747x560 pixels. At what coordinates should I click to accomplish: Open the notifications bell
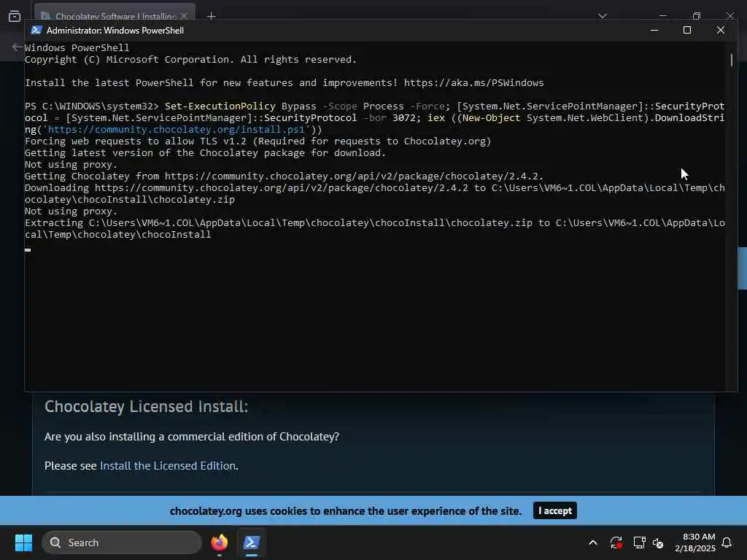click(x=727, y=542)
